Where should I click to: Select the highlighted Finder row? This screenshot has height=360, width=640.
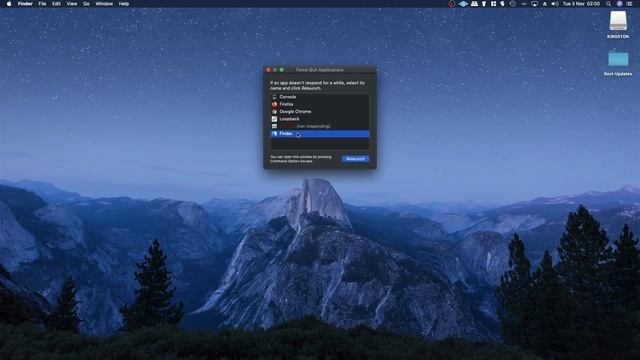tap(320, 133)
